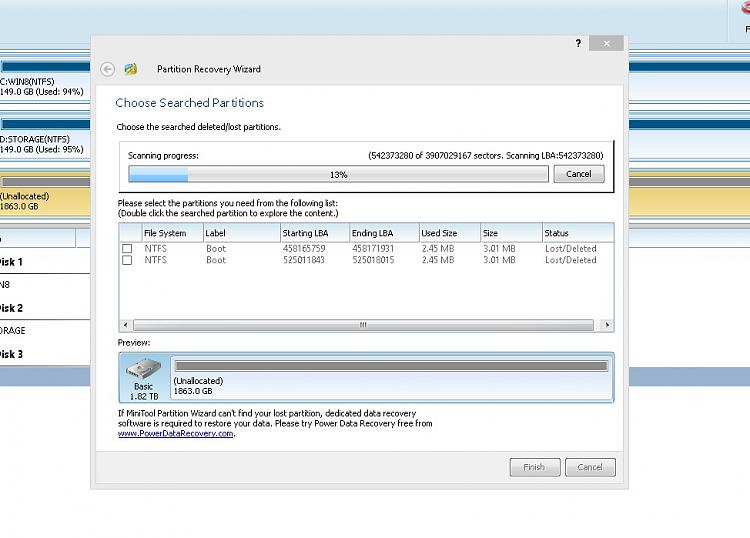The height and width of the screenshot is (538, 750).
Task: Check the NTFS partition starting at LBA 458165759
Action: pos(127,249)
